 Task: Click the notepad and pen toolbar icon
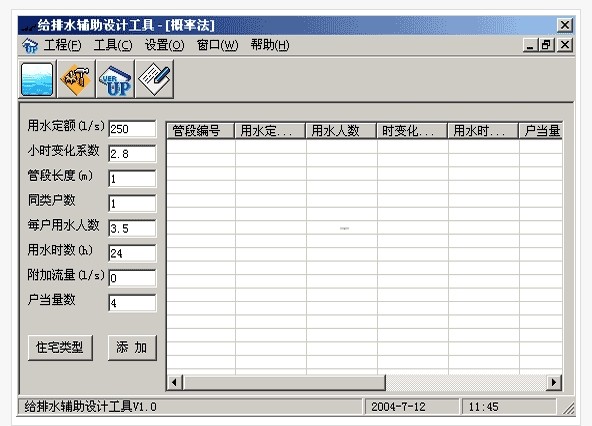154,79
